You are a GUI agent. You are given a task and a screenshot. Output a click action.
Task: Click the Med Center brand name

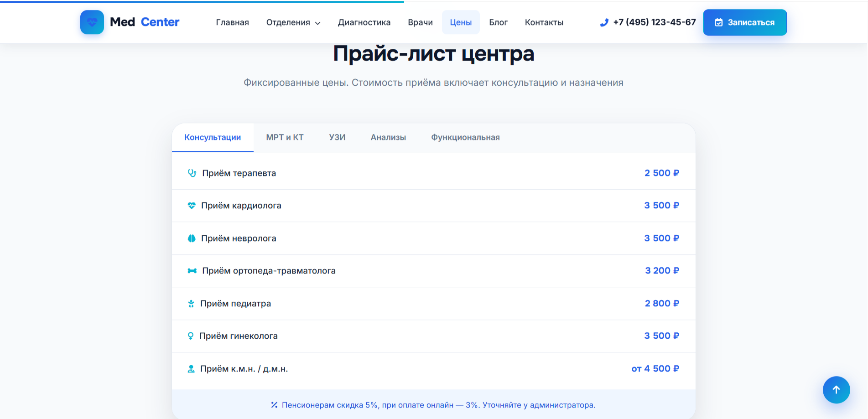[145, 22]
